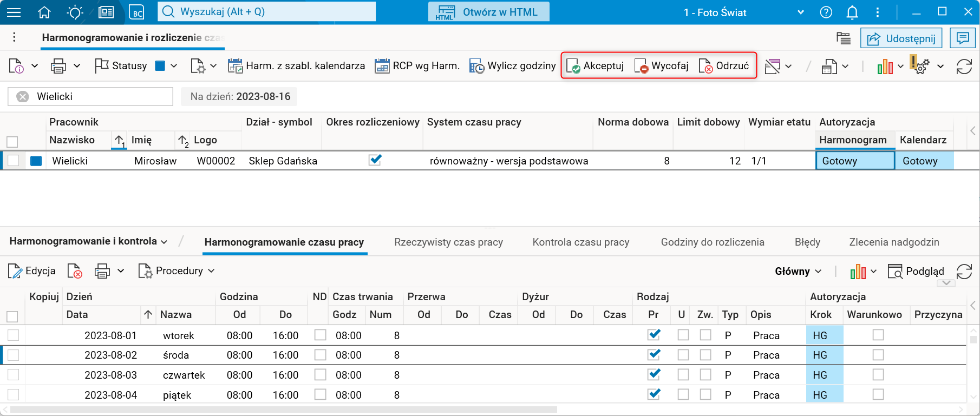
Task: Click the Wycofaj button
Action: click(x=662, y=66)
